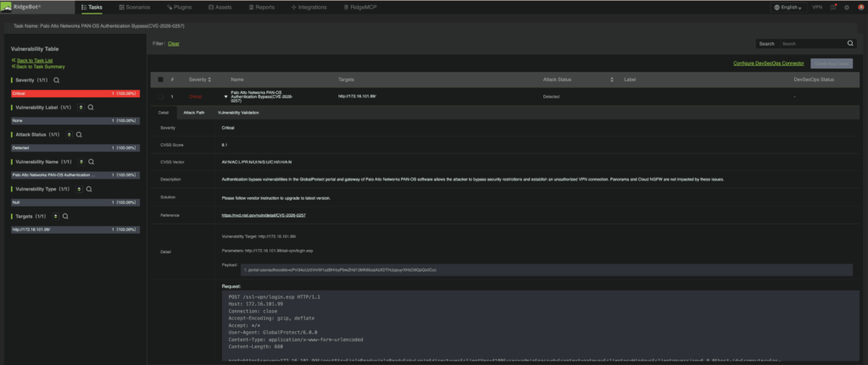Click the search icon next to Severity filter
This screenshot has height=365, width=868.
pos(56,80)
